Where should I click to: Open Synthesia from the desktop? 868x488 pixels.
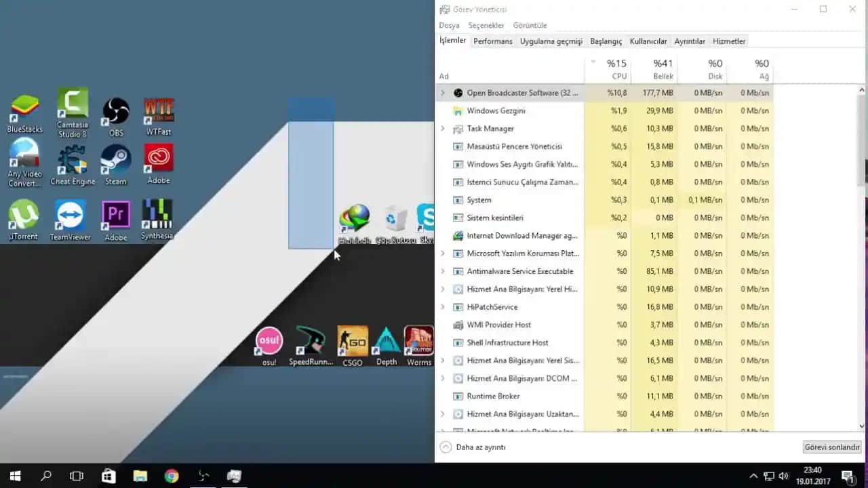point(157,213)
